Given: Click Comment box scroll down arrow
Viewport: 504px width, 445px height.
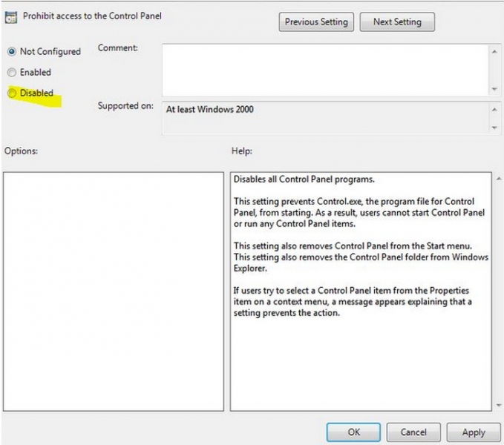Looking at the screenshot, I should coord(495,89).
